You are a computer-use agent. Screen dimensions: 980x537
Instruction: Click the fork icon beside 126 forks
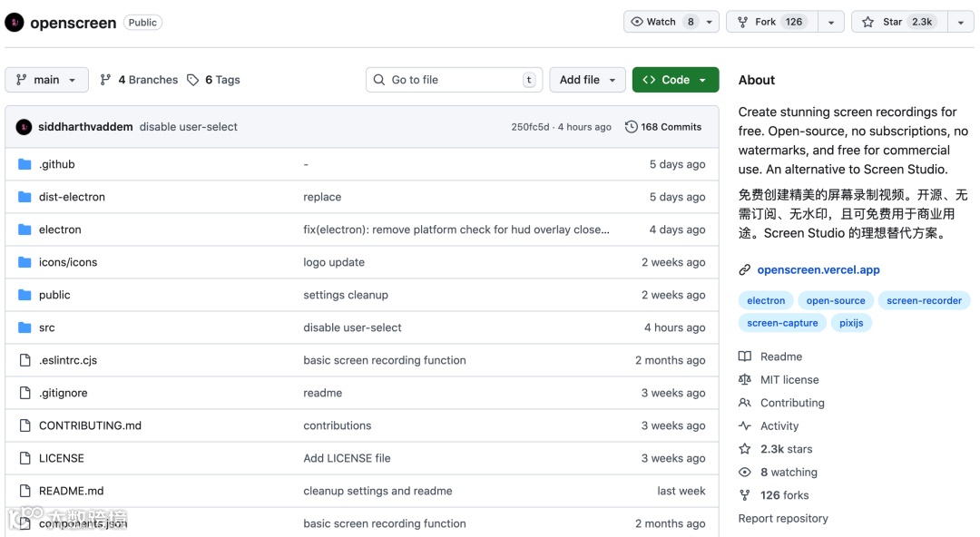pyautogui.click(x=744, y=495)
